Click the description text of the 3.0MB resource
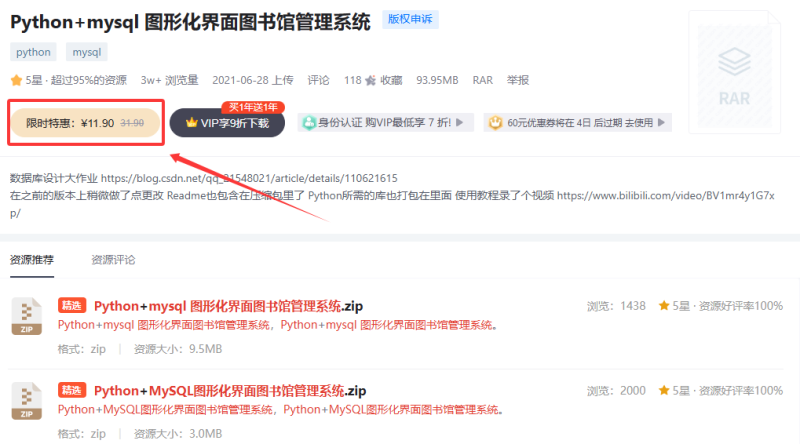 [x=280, y=410]
